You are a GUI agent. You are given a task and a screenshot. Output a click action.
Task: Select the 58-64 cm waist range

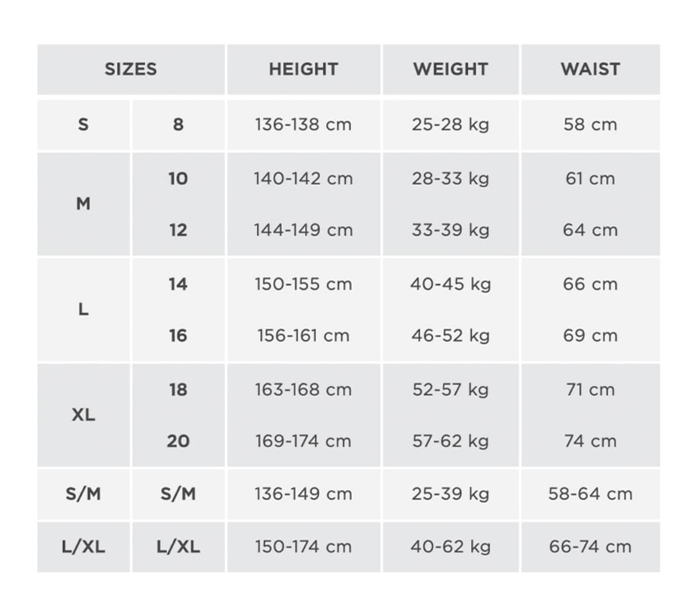coord(590,494)
